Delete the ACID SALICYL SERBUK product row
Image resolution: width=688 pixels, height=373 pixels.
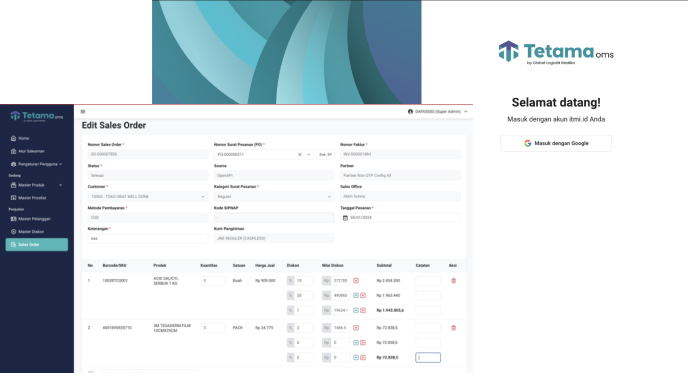click(454, 280)
